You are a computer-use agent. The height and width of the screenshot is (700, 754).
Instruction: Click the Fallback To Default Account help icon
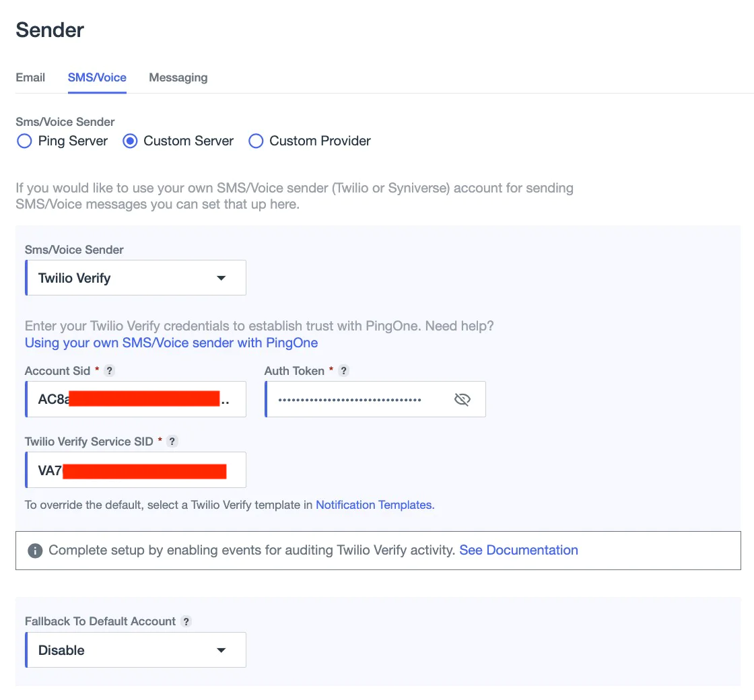pos(186,621)
